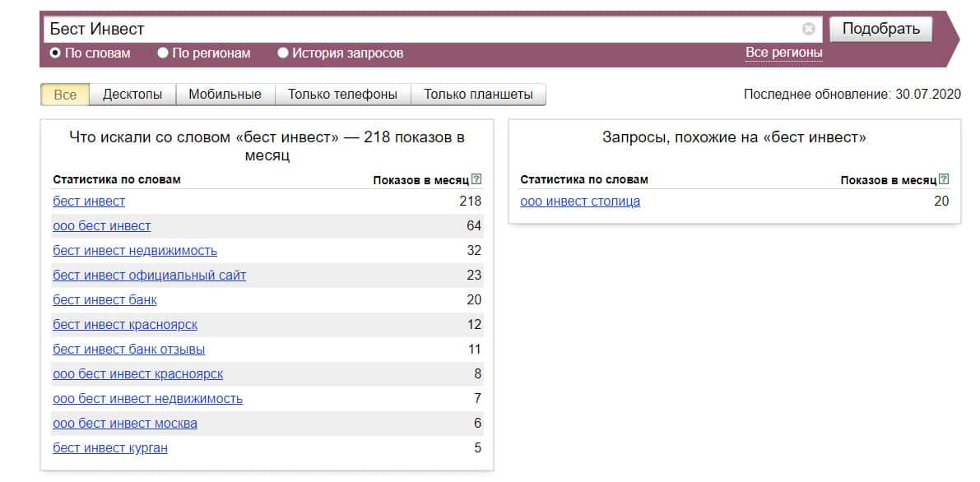Open the "Все регионы" region selector
The height and width of the screenshot is (482, 980).
[783, 53]
